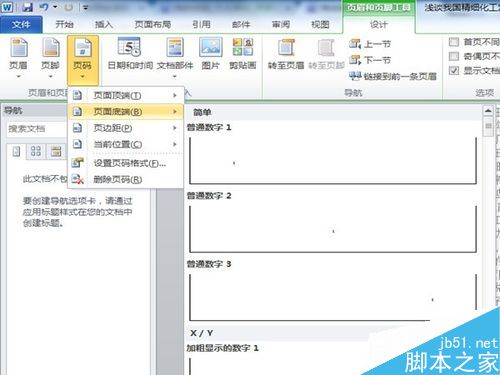Click 链接到前一条页眉 link to previous
Image resolution: width=500 pixels, height=375 pixels.
pyautogui.click(x=393, y=76)
